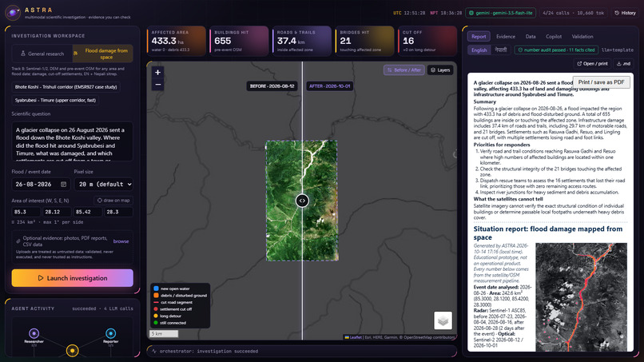Click the cut road segment legend line
Viewport: 644px width, 362px height.
coord(156,302)
